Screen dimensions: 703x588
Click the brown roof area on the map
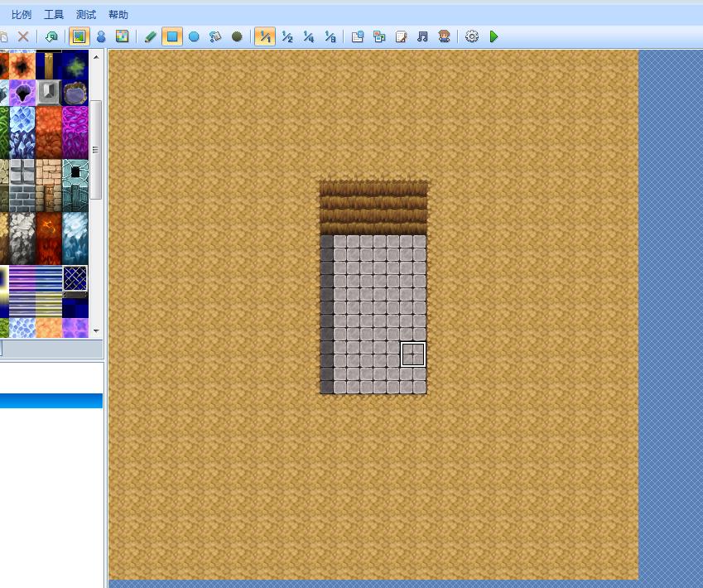pyautogui.click(x=373, y=208)
